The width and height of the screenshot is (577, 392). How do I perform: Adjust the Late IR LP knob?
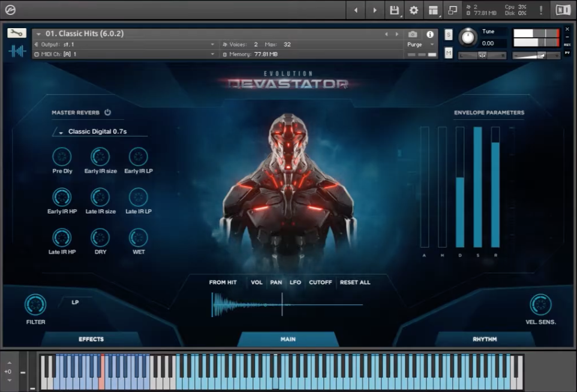click(139, 197)
